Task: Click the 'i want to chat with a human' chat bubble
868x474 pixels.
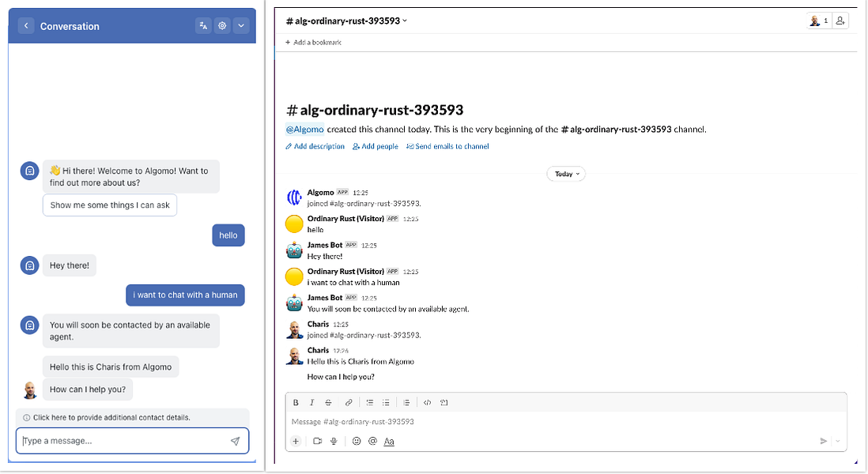Action: tap(185, 295)
